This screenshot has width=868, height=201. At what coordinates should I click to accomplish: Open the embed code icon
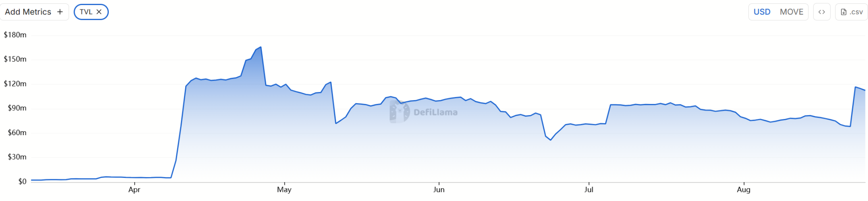coord(821,12)
